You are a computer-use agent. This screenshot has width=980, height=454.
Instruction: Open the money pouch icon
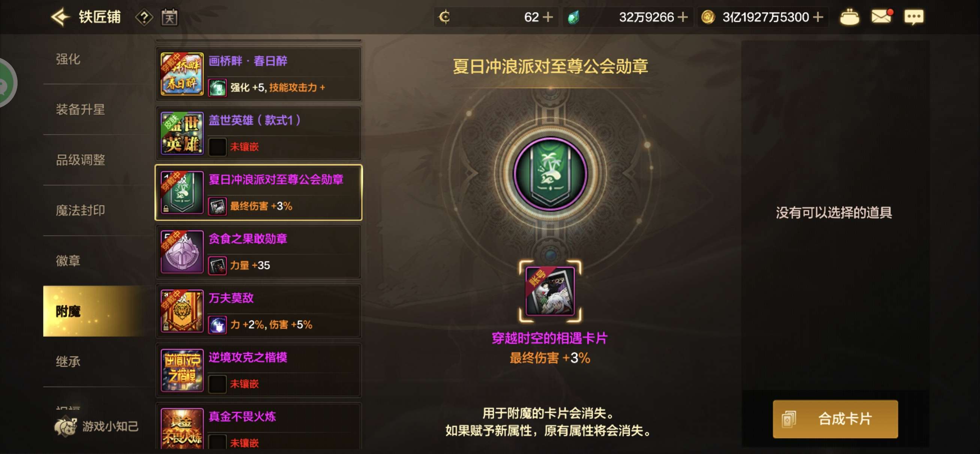point(849,17)
